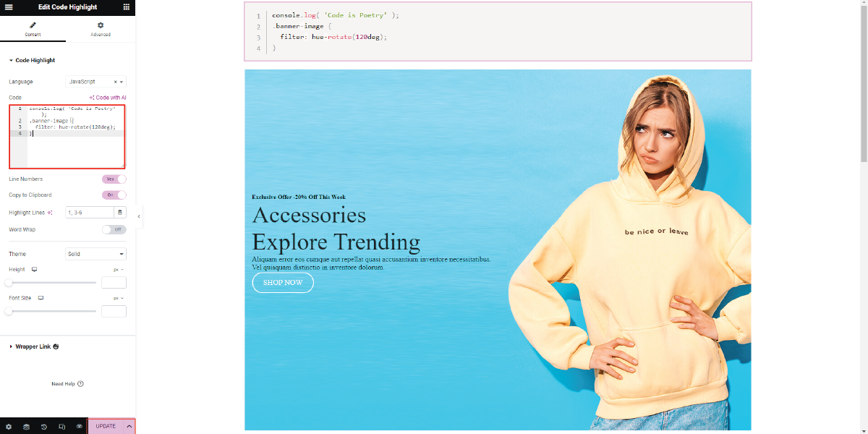Click the Font Size value input box
This screenshot has width=868, height=434.
[114, 311]
